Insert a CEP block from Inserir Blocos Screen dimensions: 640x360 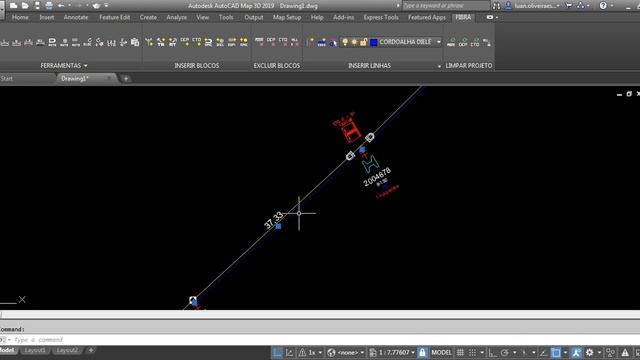[185, 42]
